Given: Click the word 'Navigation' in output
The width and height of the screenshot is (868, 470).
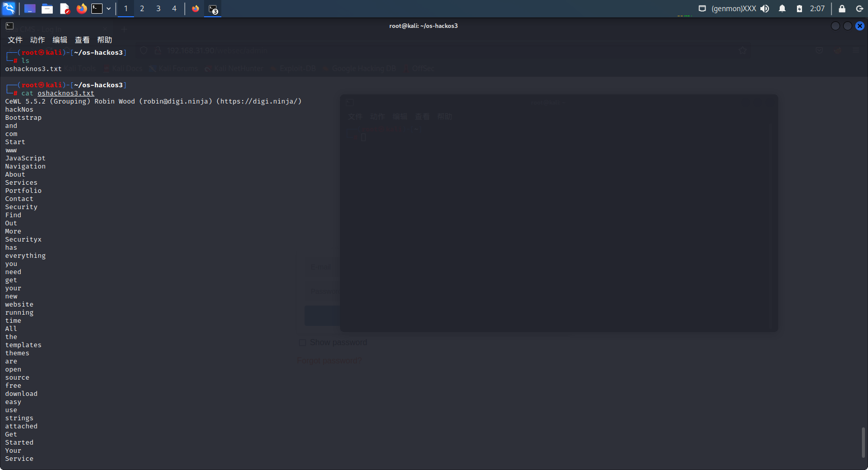Looking at the screenshot, I should pos(25,166).
